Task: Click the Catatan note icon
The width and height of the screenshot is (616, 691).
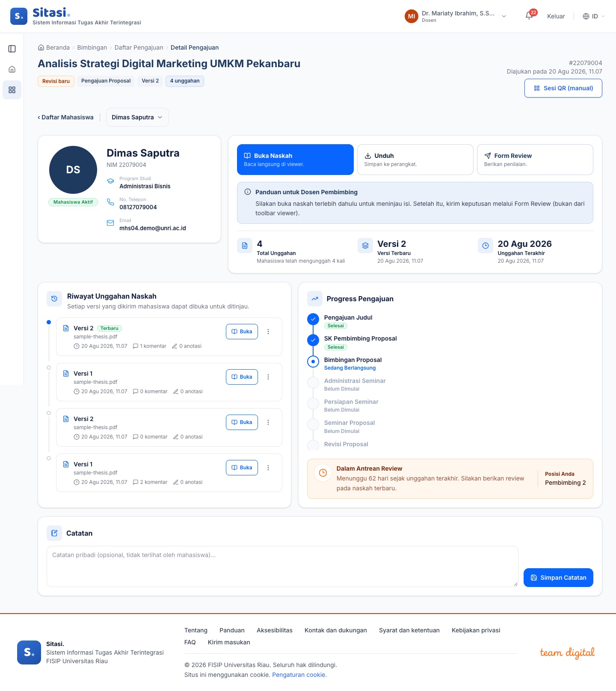Action: coord(54,533)
